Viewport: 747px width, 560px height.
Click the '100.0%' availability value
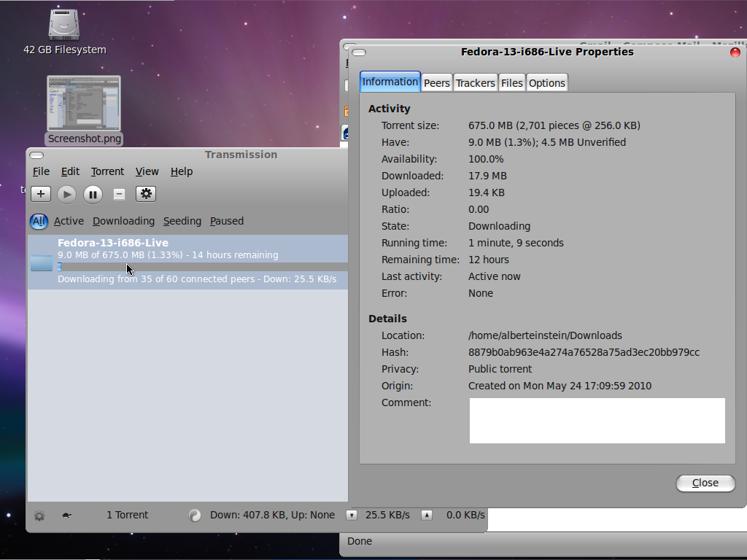tap(486, 159)
